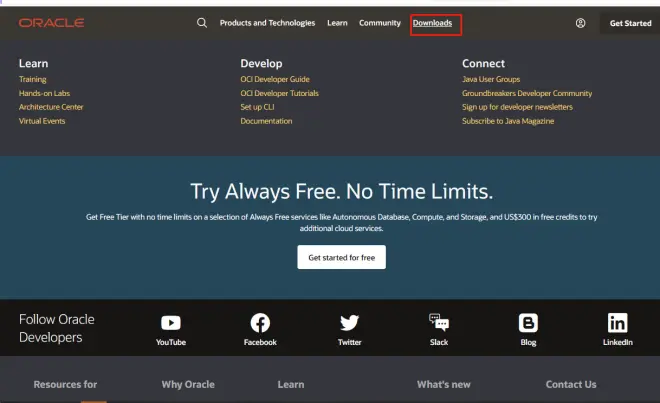The width and height of the screenshot is (660, 403).
Task: Open the YouTube icon
Action: [x=171, y=323]
